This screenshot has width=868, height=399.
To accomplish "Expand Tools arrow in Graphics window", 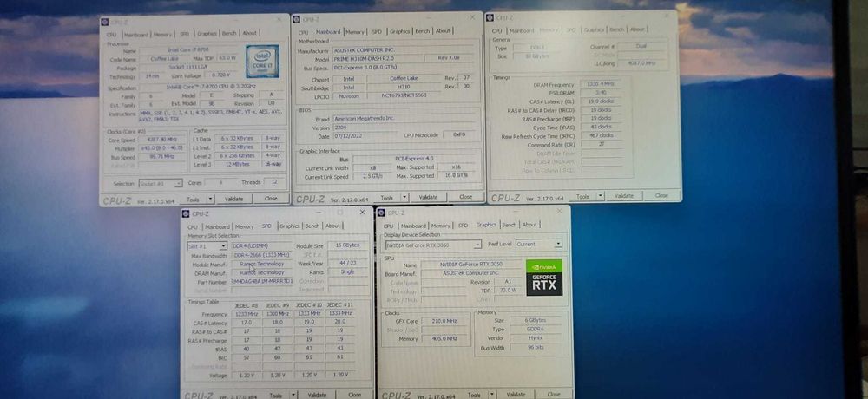I will [x=491, y=394].
